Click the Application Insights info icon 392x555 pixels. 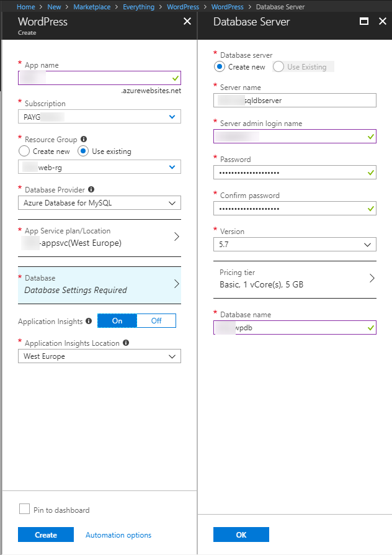[x=89, y=321]
